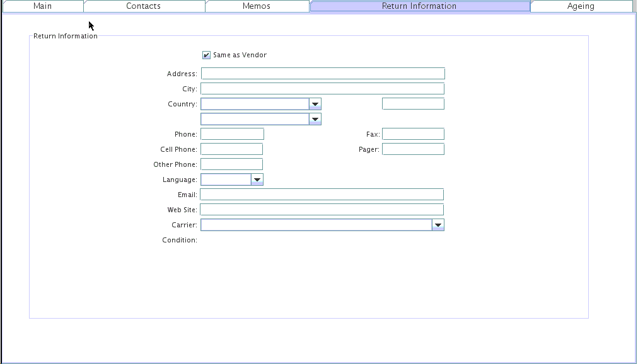Select the Web Site text field
Screen dimensions: 638x364
point(322,210)
